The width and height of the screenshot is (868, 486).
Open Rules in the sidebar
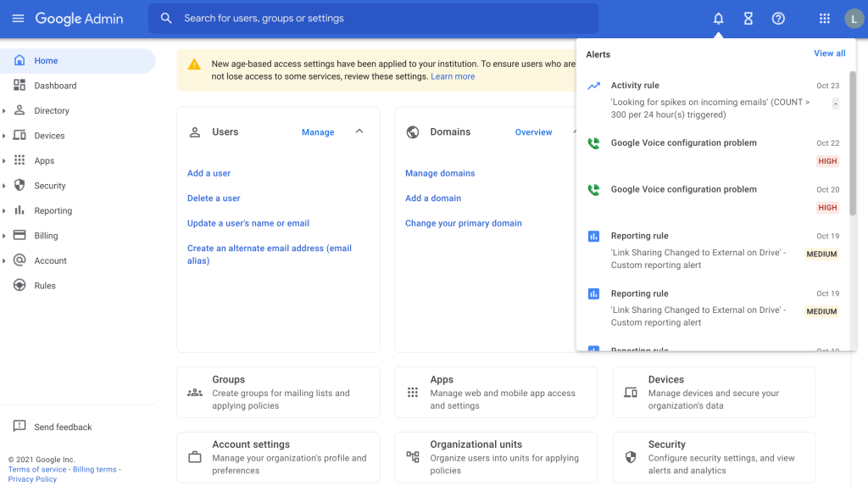pos(45,286)
